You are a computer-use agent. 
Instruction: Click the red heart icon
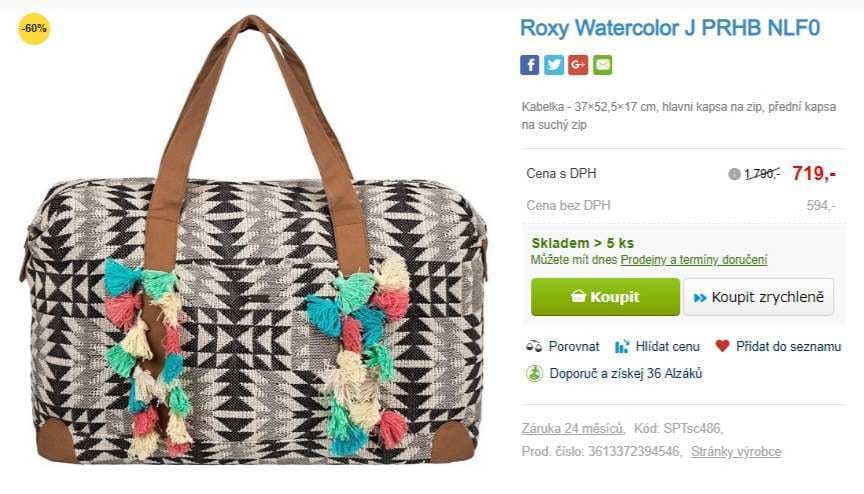click(722, 346)
